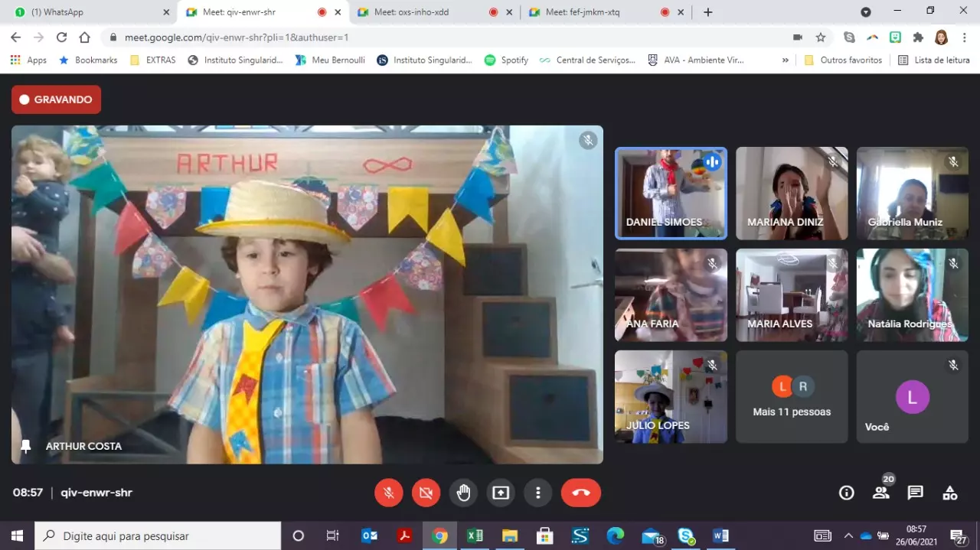Image resolution: width=980 pixels, height=550 pixels.
Task: Raise hand in the meeting
Action: [x=463, y=493]
